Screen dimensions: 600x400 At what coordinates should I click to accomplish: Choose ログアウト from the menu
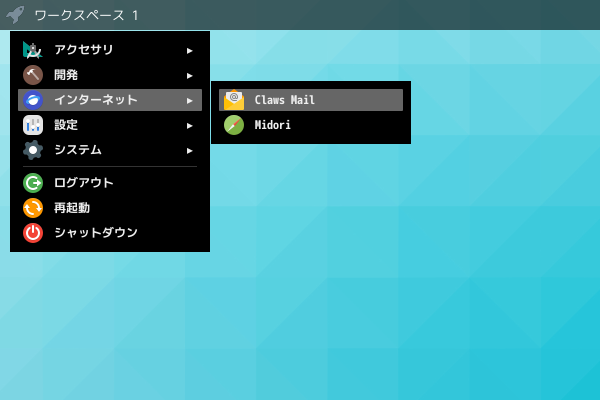click(x=110, y=183)
